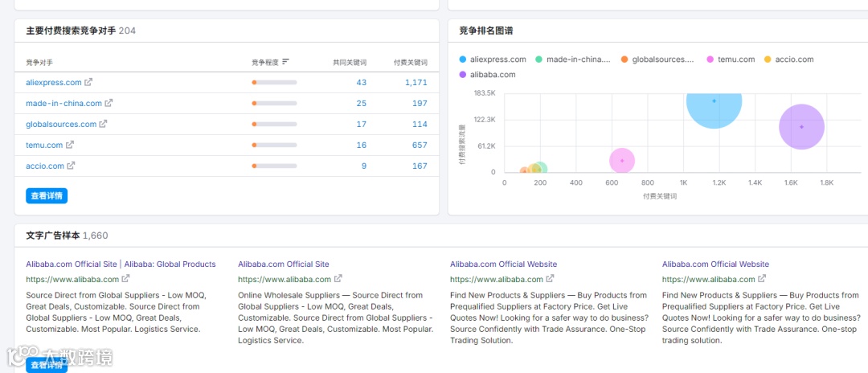
Task: Click 查看详情 button under competitors table
Action: pyautogui.click(x=47, y=195)
